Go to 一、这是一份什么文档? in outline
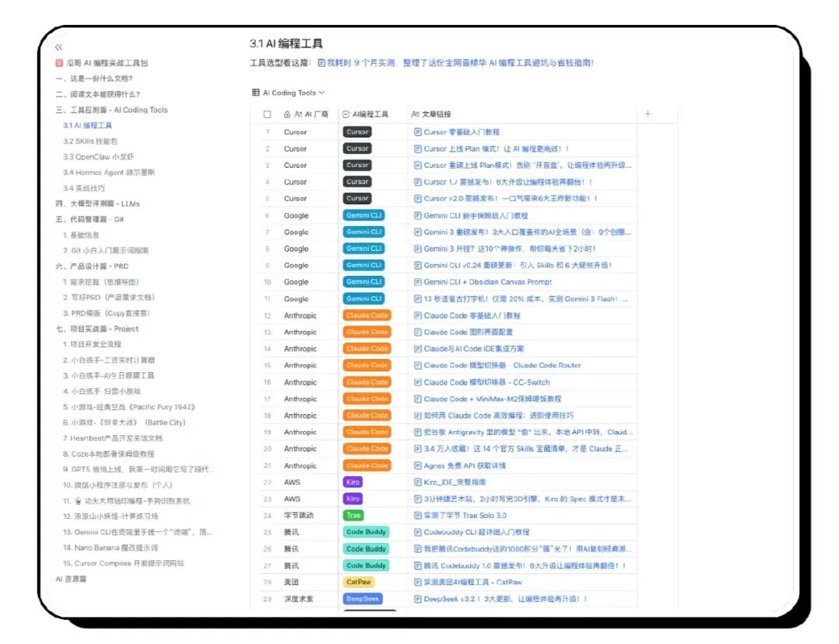The image size is (839, 644). 94,78
